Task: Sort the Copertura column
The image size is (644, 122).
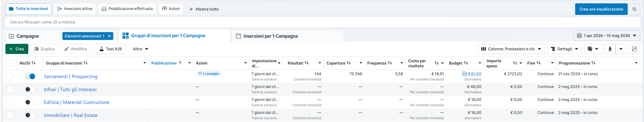Action: [x=349, y=63]
